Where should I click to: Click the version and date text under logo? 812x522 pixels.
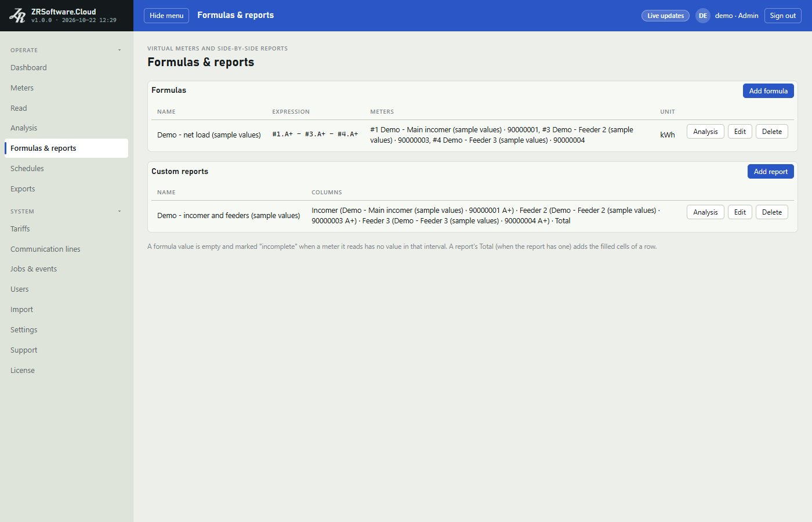click(74, 20)
